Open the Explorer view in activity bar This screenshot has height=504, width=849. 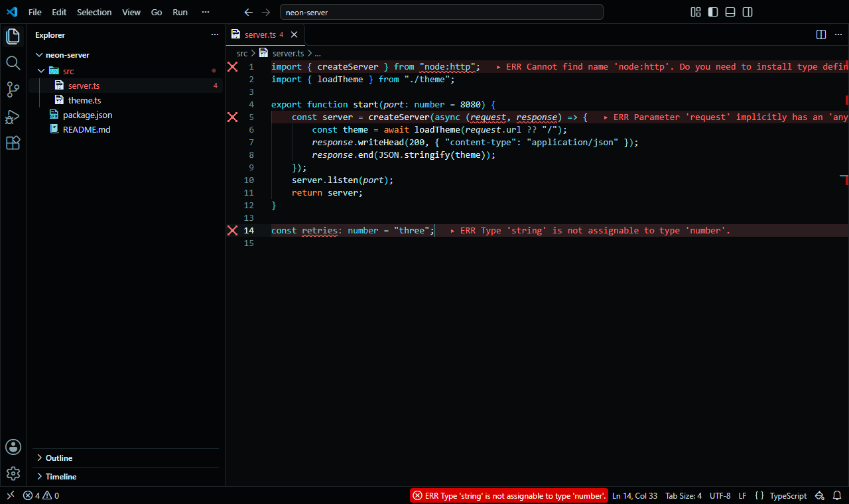click(x=13, y=36)
